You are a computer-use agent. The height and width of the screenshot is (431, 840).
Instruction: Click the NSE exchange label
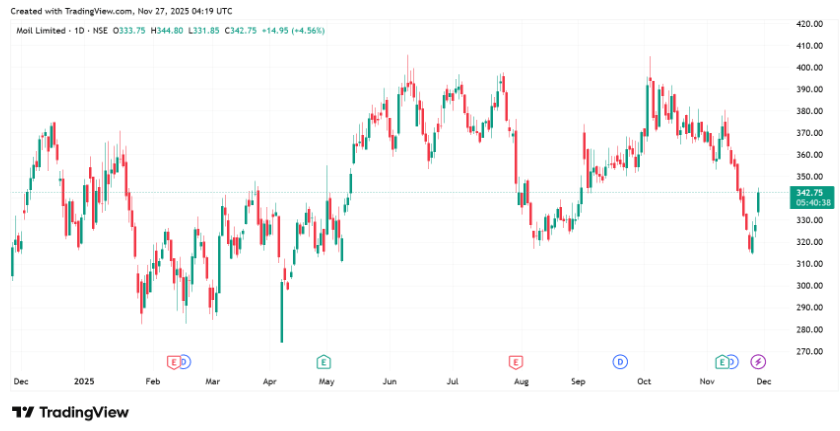99,31
